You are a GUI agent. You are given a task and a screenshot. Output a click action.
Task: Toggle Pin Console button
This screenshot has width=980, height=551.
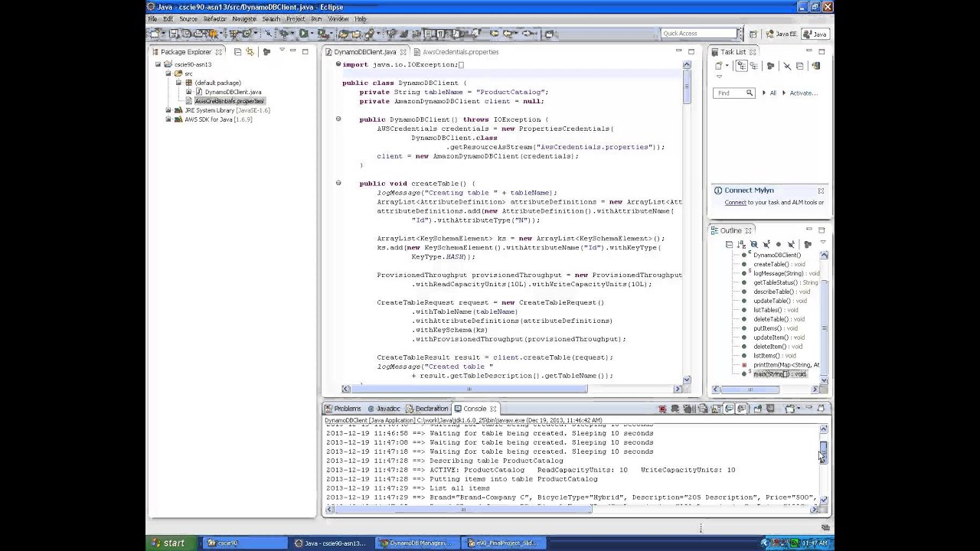(x=757, y=409)
